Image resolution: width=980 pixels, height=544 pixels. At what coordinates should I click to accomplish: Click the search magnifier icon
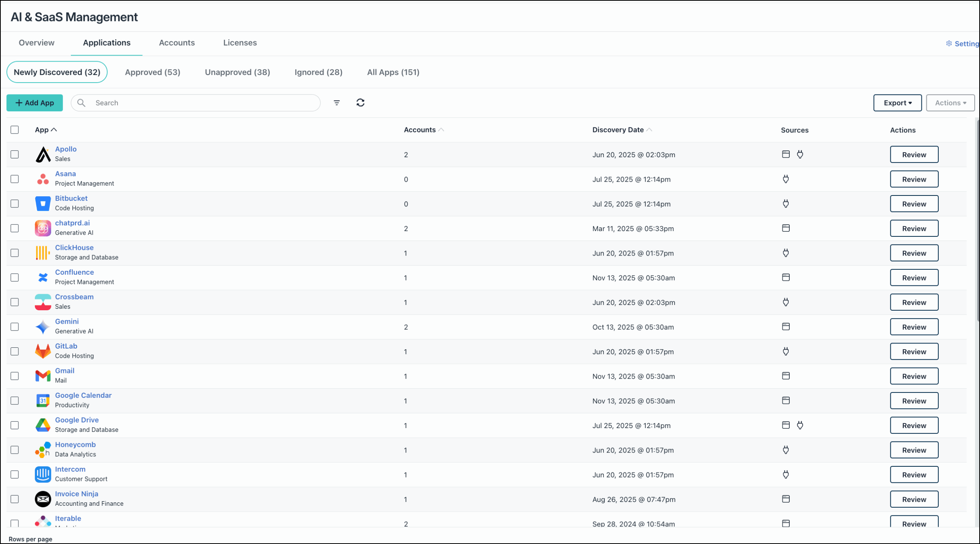click(81, 103)
